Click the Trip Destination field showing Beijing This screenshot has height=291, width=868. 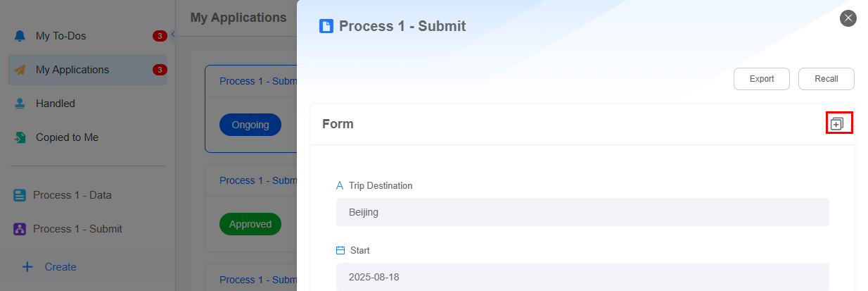pos(582,212)
